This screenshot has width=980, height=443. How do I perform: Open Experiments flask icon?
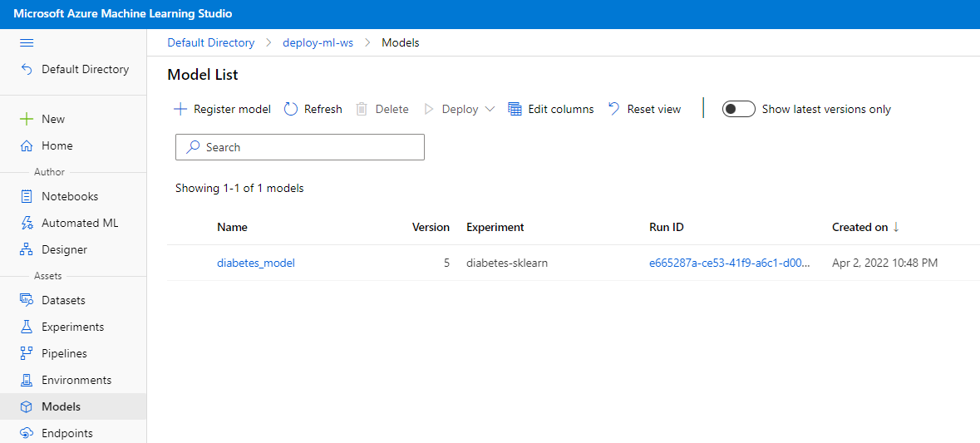pos(27,327)
